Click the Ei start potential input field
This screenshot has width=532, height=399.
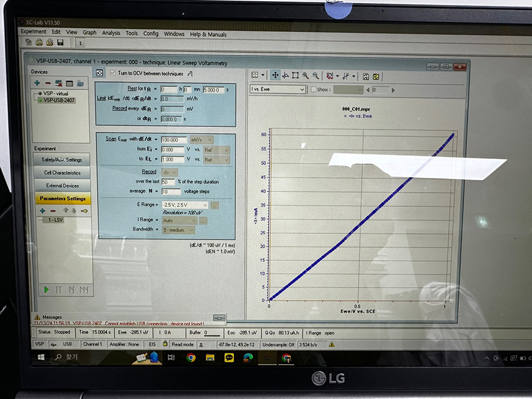173,149
